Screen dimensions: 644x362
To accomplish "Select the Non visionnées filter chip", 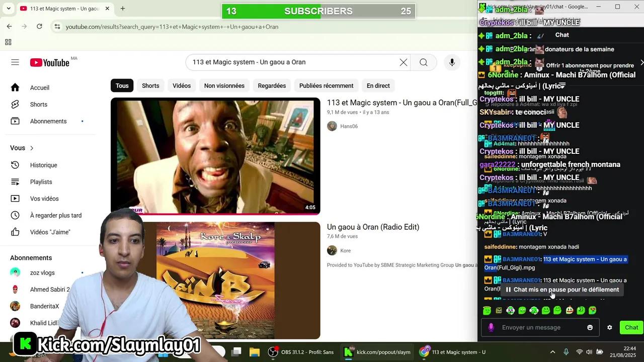I will (x=224, y=85).
